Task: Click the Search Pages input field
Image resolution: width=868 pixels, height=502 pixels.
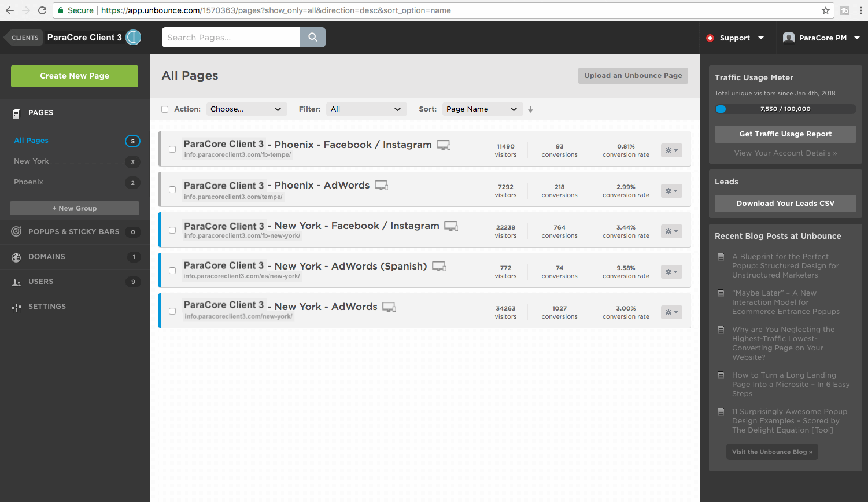Action: coord(231,37)
